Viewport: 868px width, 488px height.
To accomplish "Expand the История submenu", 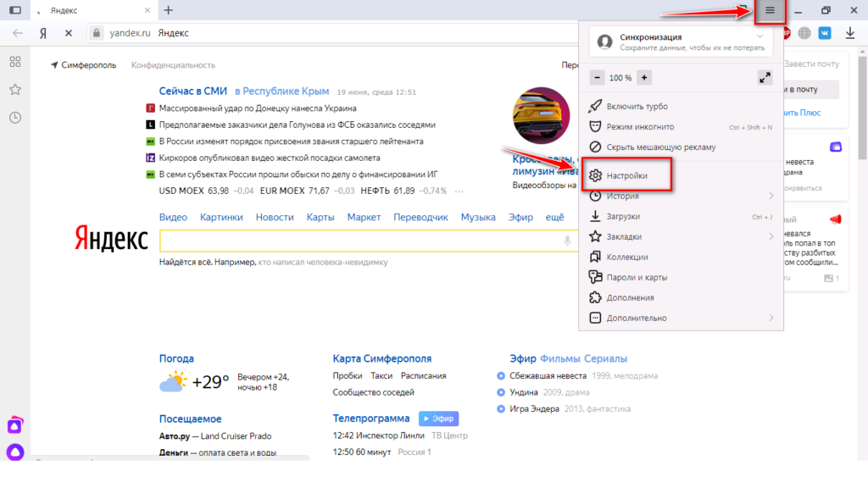I will pyautogui.click(x=681, y=196).
